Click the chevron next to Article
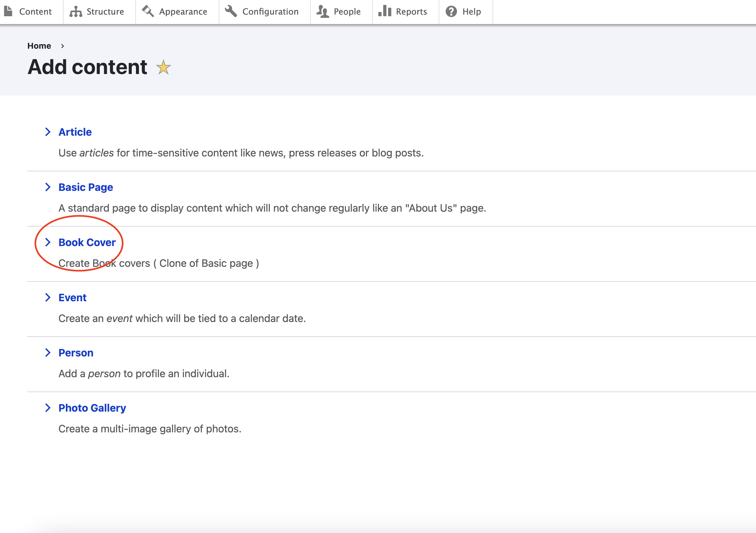Image resolution: width=756 pixels, height=533 pixels. [x=48, y=132]
